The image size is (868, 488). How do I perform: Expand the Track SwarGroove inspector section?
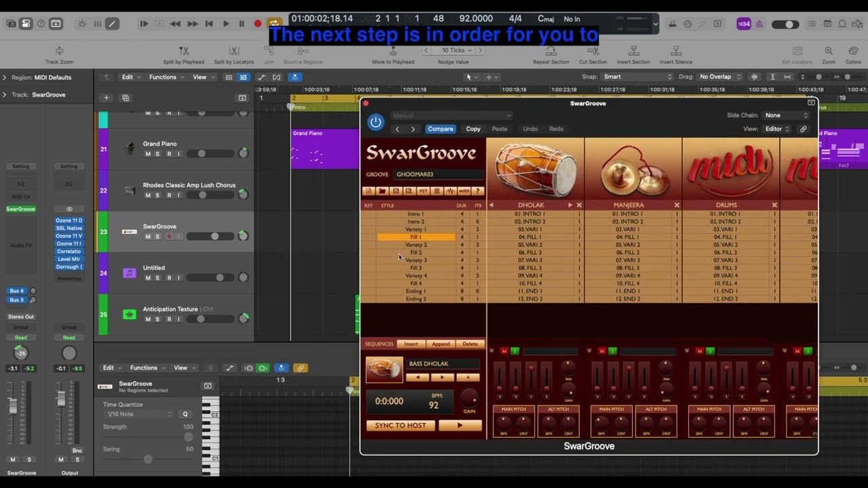click(x=4, y=95)
